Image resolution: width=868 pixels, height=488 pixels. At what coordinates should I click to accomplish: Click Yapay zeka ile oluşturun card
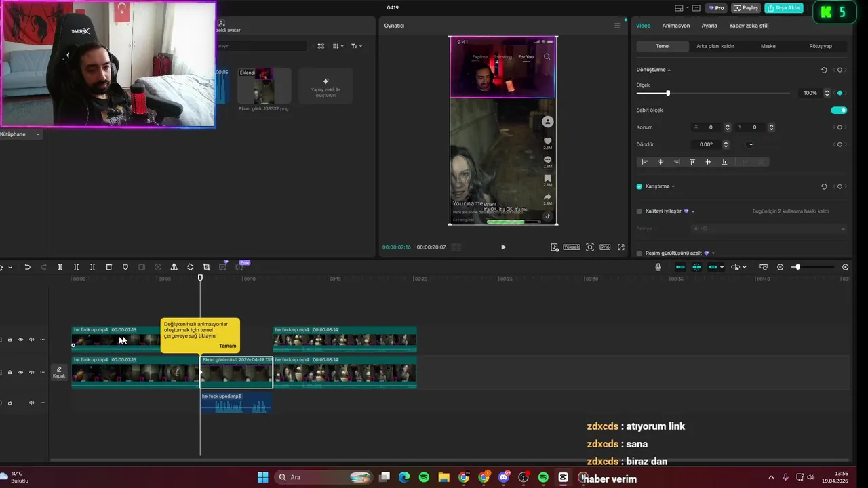(x=325, y=86)
